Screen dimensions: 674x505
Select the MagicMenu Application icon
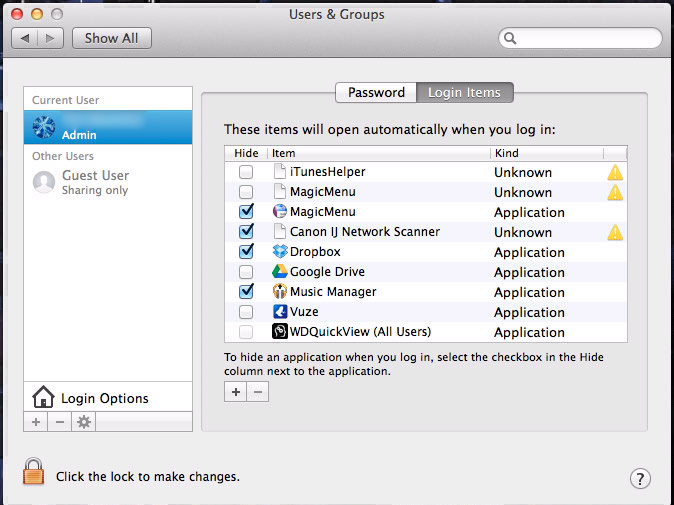coord(280,211)
